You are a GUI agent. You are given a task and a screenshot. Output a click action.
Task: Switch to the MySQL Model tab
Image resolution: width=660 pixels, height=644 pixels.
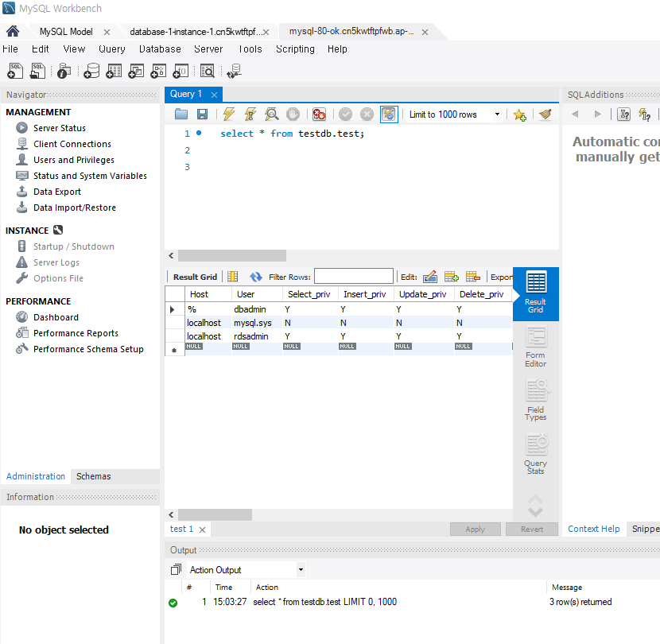point(66,32)
